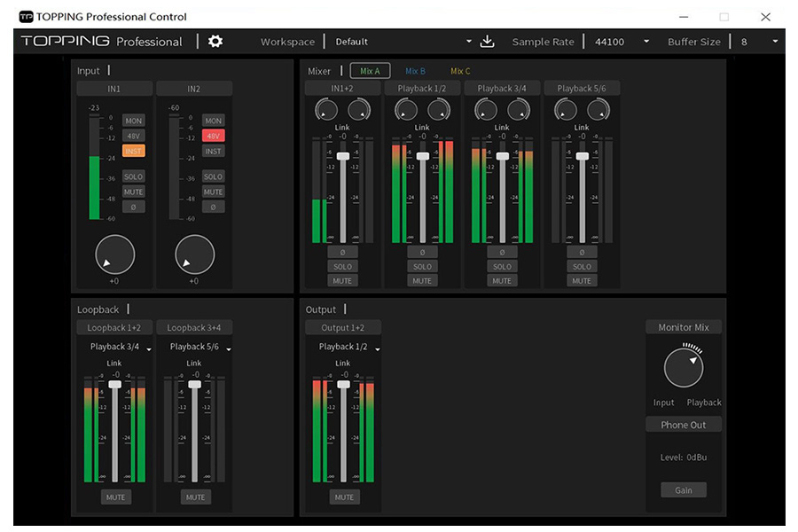The width and height of the screenshot is (798, 532).
Task: Solo the IN2 input channel
Action: pos(214,176)
